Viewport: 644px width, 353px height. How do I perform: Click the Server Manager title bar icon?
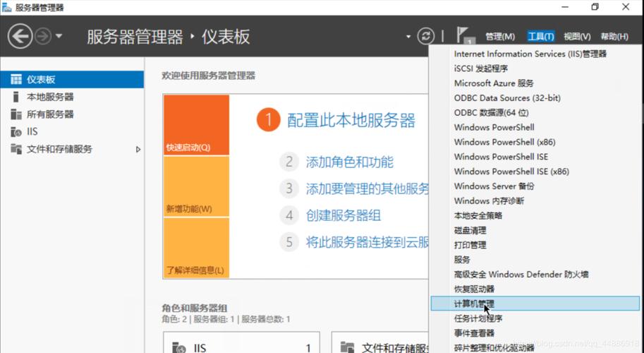[6, 7]
